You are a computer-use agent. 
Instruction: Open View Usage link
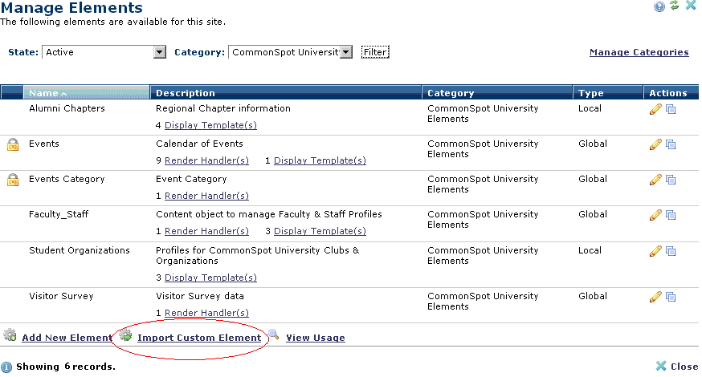[316, 338]
